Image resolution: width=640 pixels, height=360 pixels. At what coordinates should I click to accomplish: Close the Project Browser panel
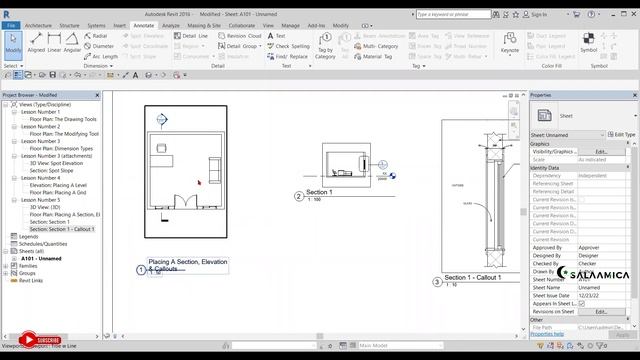pyautogui.click(x=97, y=95)
